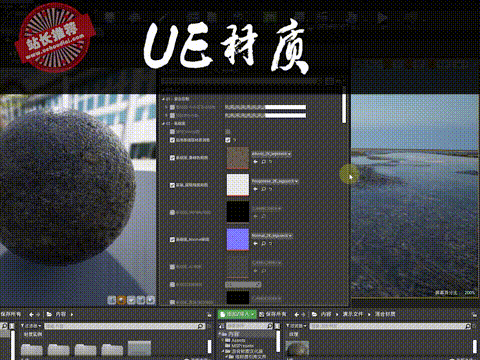Open texture dropdown beside the white thumbnail
Viewport: 480px width, 360px height.
(x=275, y=181)
